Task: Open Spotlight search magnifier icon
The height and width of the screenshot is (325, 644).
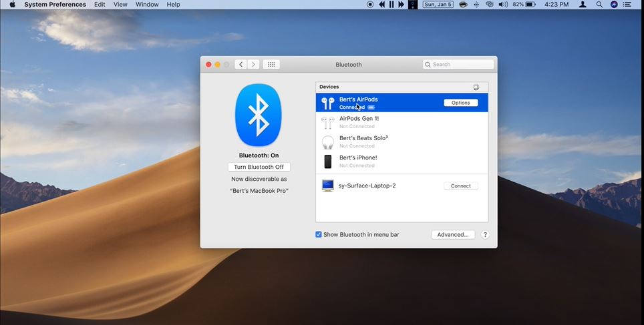Action: (599, 5)
